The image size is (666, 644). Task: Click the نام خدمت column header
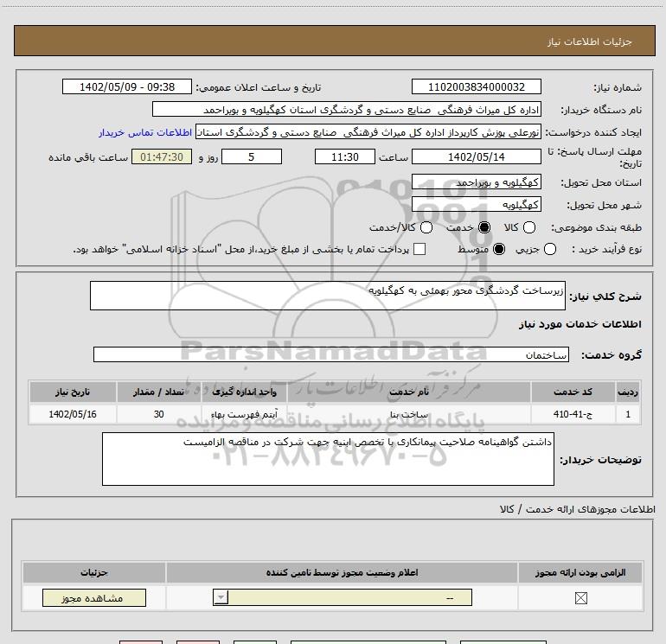pos(408,392)
